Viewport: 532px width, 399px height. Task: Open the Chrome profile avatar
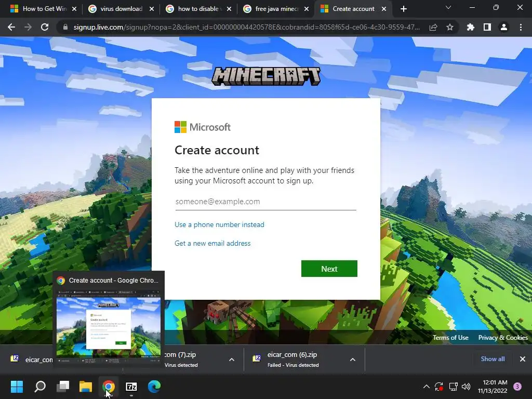[504, 27]
